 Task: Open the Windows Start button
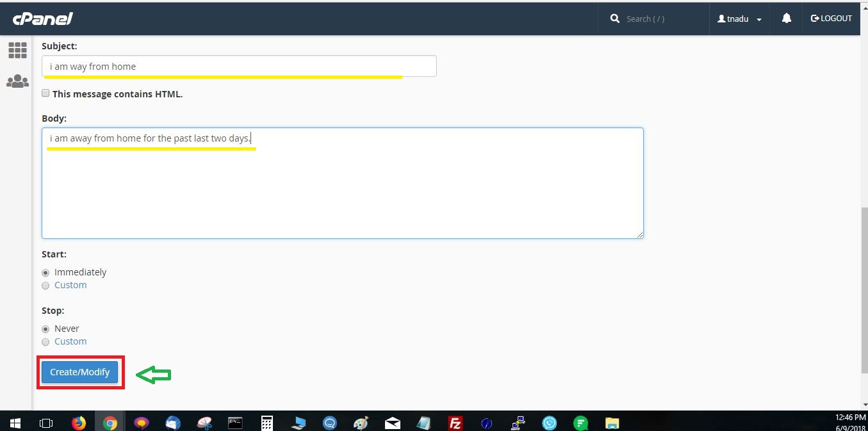click(15, 423)
